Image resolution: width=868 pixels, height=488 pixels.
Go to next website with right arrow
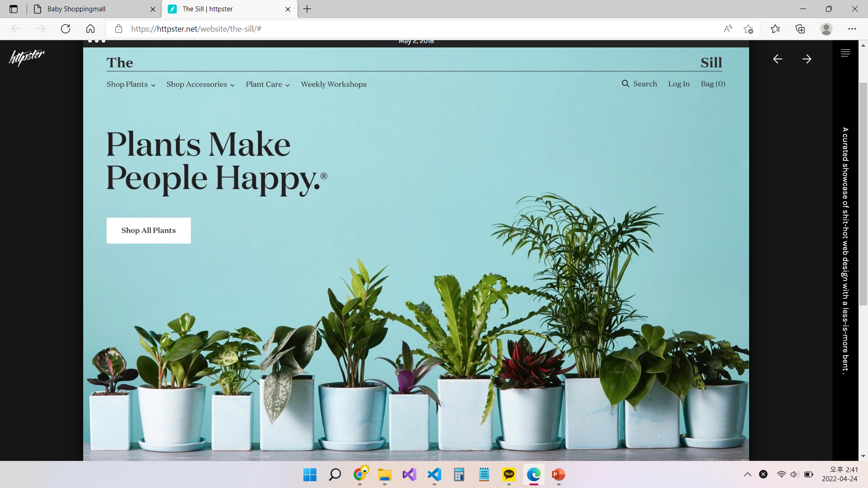[807, 59]
